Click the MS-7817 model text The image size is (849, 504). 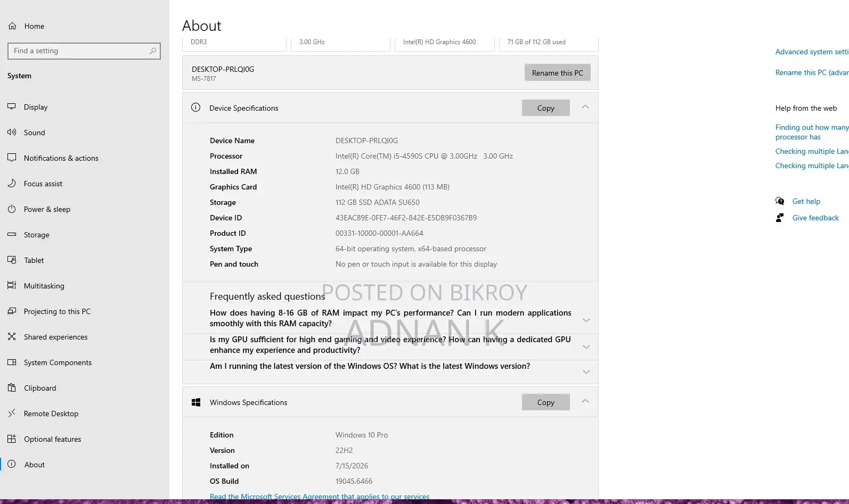pos(204,79)
